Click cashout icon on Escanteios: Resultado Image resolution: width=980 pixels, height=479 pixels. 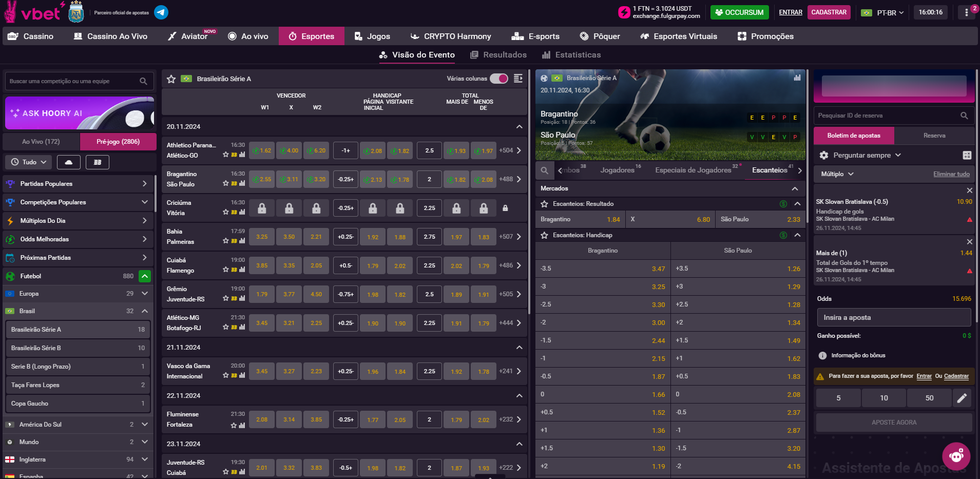(783, 204)
